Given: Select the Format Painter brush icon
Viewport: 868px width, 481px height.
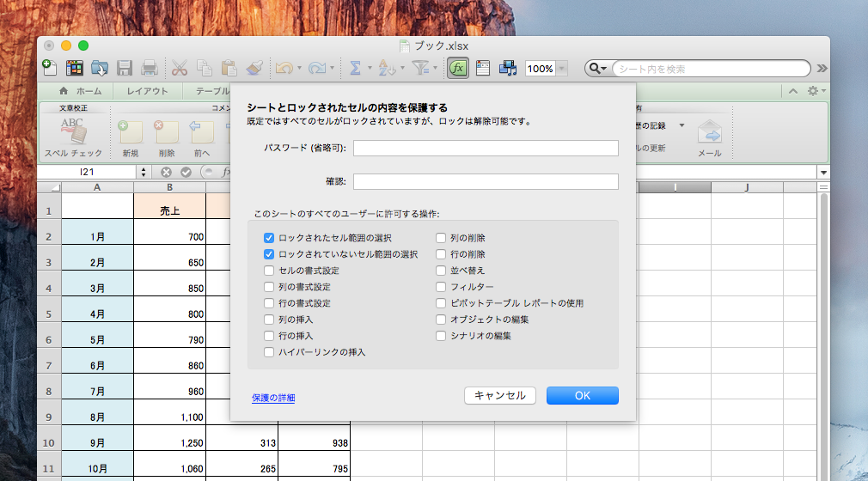Looking at the screenshot, I should [x=254, y=68].
